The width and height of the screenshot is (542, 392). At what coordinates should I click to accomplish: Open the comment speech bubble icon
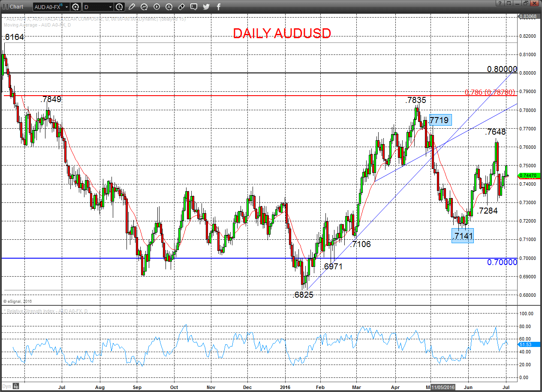(x=194, y=7)
